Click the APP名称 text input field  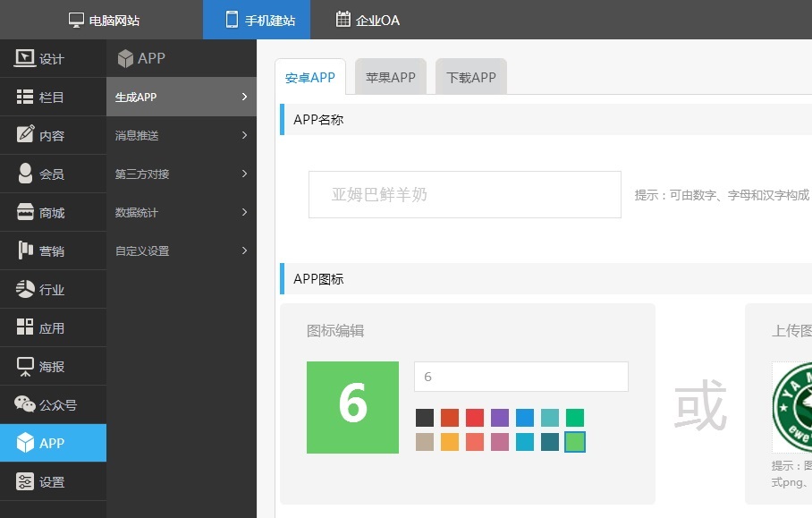pos(464,194)
